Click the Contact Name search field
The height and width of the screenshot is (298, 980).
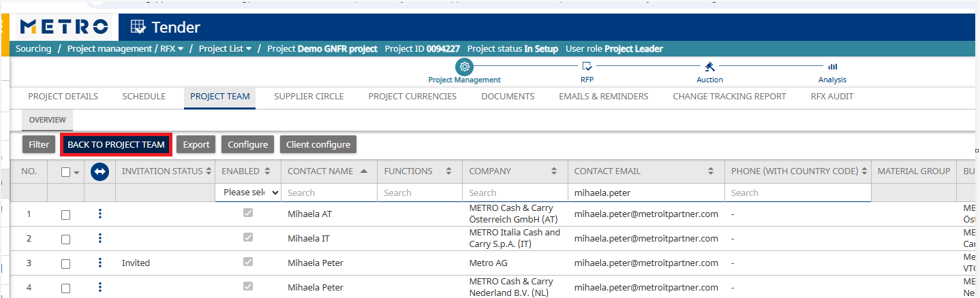point(329,193)
